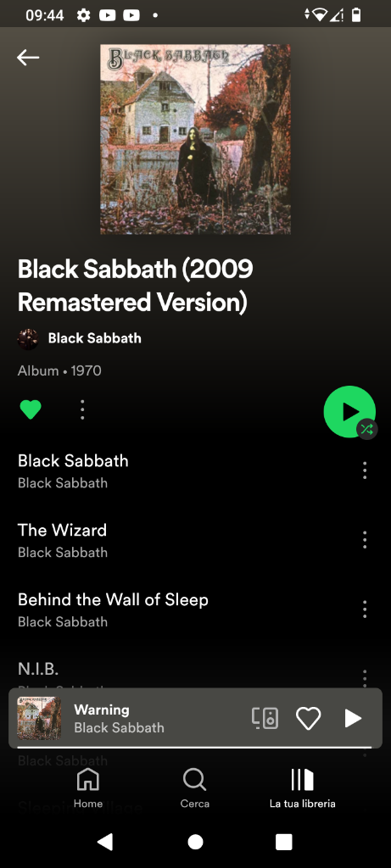This screenshot has width=391, height=868.
Task: Like the Warning song in the mini player
Action: click(309, 718)
